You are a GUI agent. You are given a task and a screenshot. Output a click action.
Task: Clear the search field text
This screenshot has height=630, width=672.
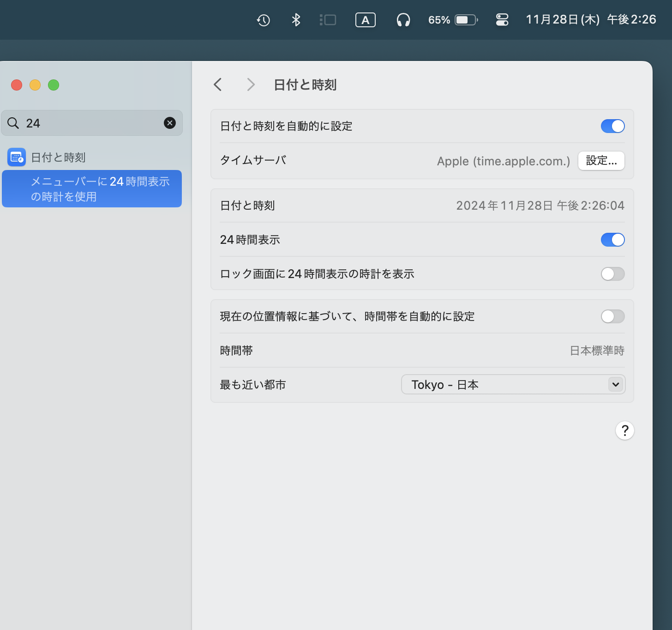(170, 123)
